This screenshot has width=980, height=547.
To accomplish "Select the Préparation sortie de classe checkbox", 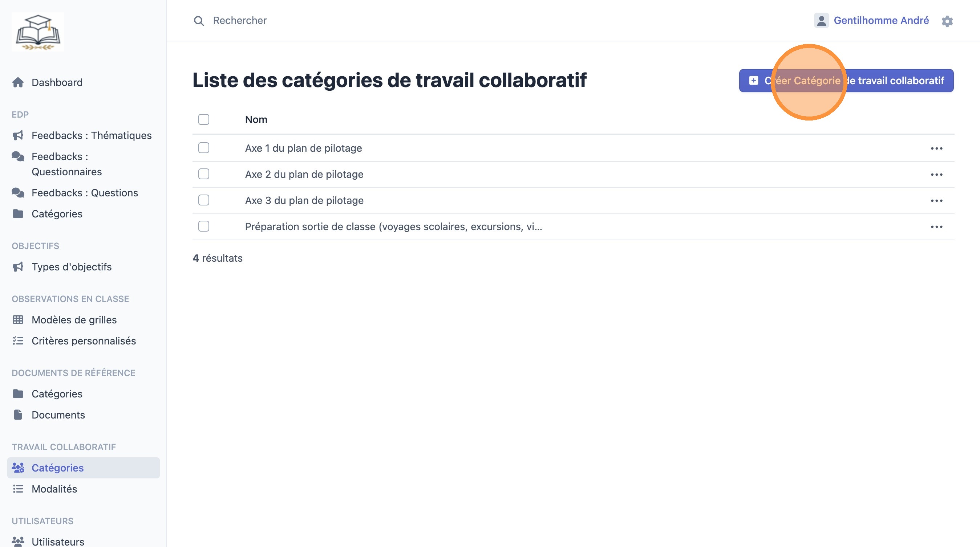I will (x=204, y=226).
